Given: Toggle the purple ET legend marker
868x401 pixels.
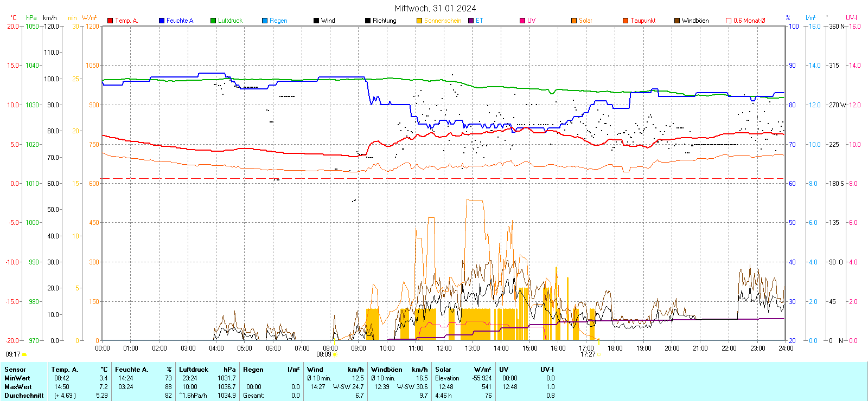Looking at the screenshot, I should pyautogui.click(x=471, y=21).
